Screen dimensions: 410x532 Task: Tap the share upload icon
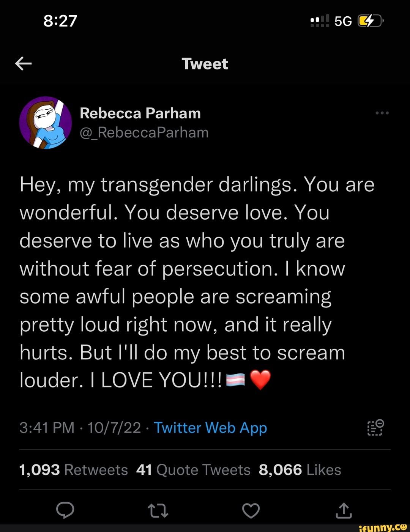click(344, 511)
